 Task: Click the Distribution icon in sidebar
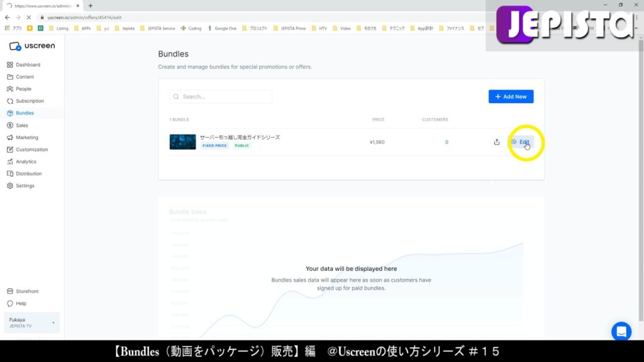[10, 173]
